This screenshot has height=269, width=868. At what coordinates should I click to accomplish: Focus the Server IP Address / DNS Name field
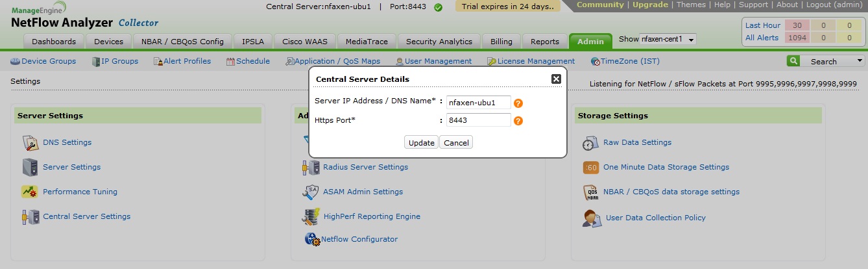(479, 103)
